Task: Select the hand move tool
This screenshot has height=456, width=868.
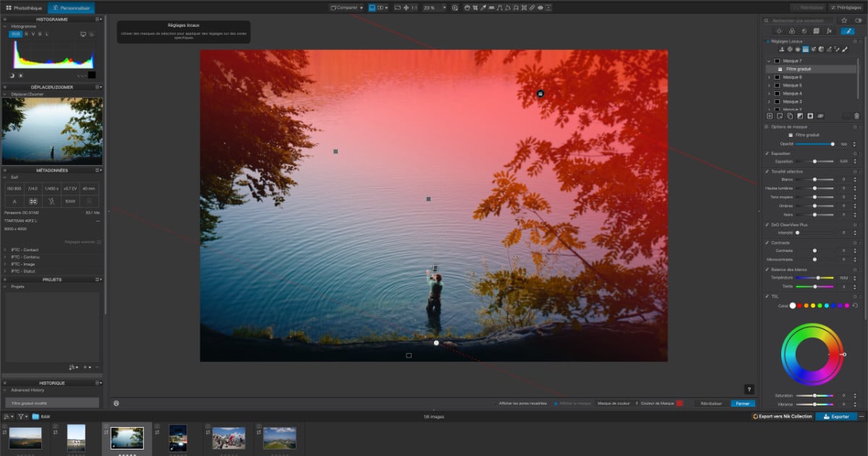Action: click(x=467, y=7)
